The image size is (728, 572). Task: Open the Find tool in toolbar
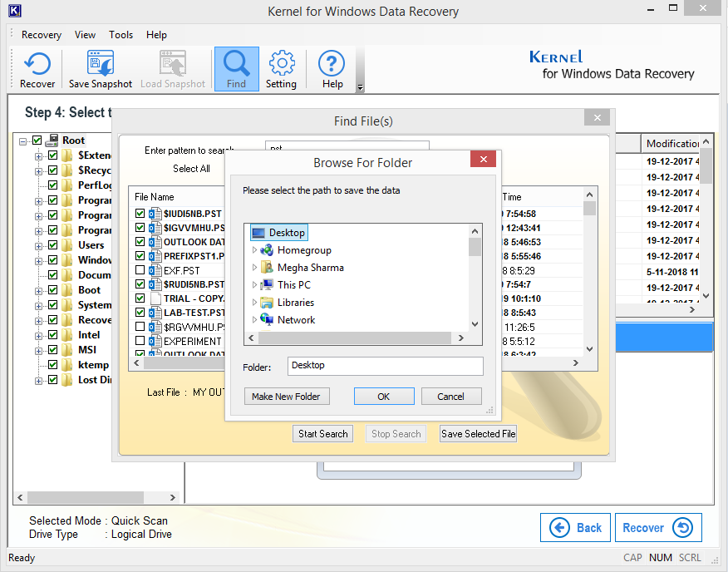[x=236, y=69]
